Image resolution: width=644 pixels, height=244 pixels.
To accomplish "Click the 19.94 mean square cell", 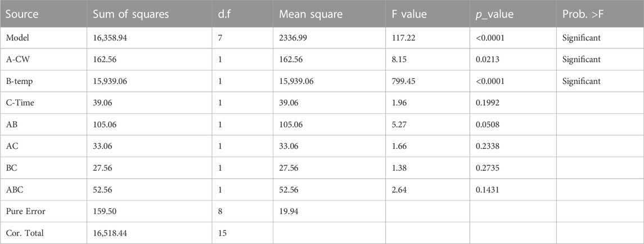I will (x=288, y=211).
